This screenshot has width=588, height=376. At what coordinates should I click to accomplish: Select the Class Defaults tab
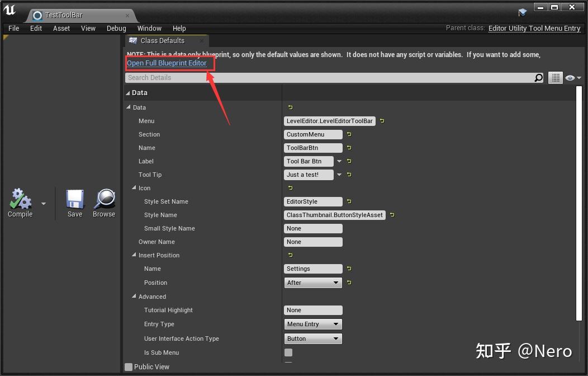pyautogui.click(x=162, y=40)
